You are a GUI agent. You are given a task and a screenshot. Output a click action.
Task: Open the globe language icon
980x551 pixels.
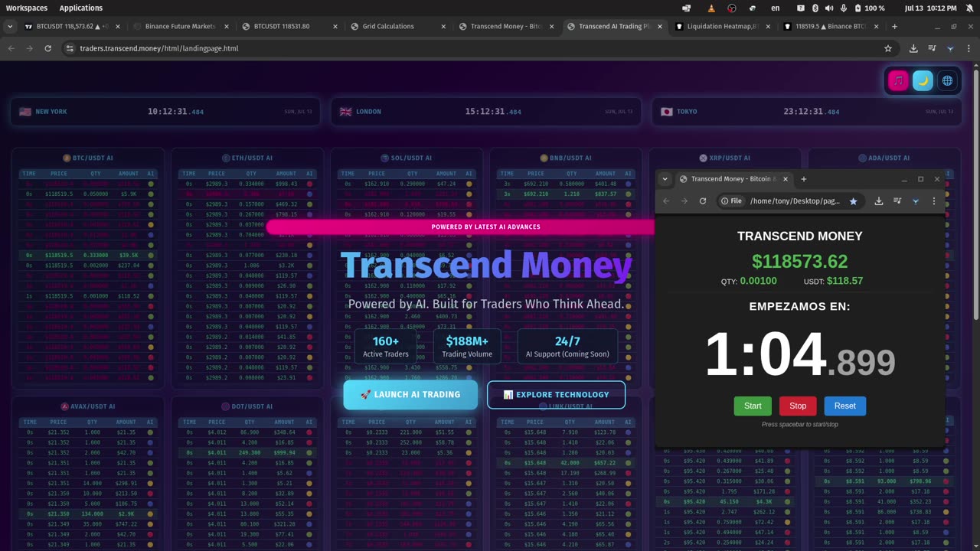(947, 80)
